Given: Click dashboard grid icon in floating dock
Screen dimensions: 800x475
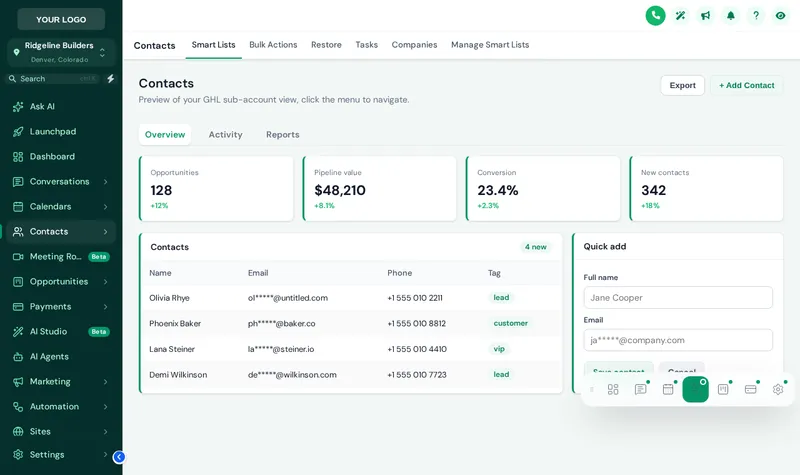Looking at the screenshot, I should [613, 389].
